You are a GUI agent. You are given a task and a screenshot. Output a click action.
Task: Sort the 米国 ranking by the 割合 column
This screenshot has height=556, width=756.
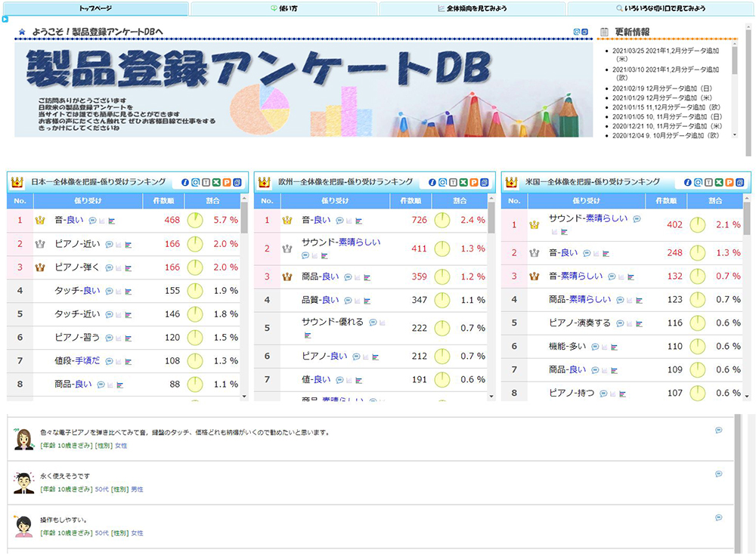tap(716, 199)
